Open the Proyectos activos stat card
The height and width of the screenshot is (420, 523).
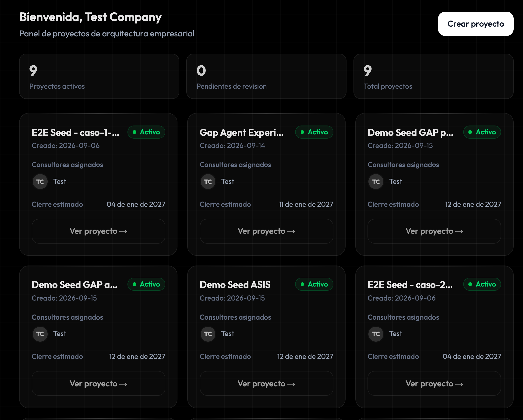(99, 76)
